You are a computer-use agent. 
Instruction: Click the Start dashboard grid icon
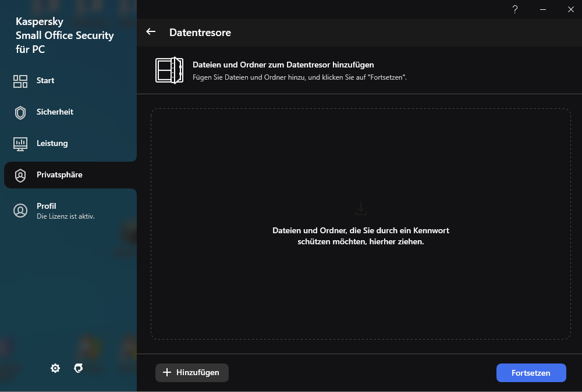point(20,81)
